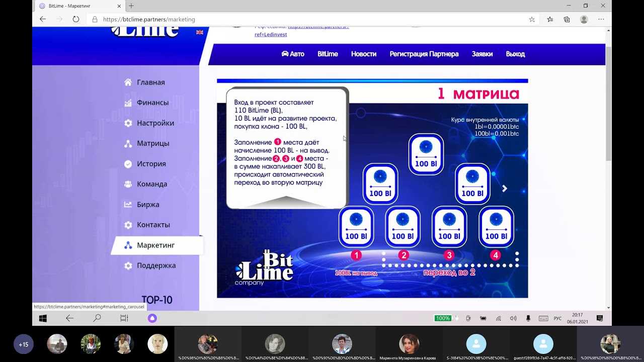Open Финансы in the sidebar
The width and height of the screenshot is (644, 362).
(146, 103)
